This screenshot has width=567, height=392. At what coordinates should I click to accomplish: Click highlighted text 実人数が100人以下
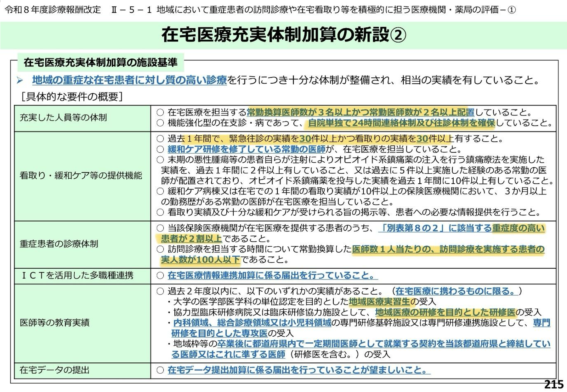[201, 260]
